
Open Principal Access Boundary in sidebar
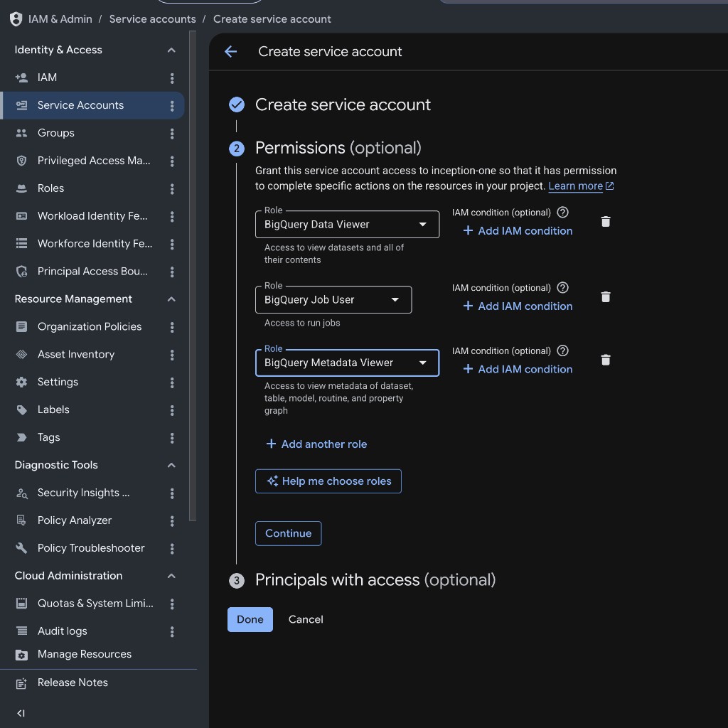pyautogui.click(x=92, y=271)
